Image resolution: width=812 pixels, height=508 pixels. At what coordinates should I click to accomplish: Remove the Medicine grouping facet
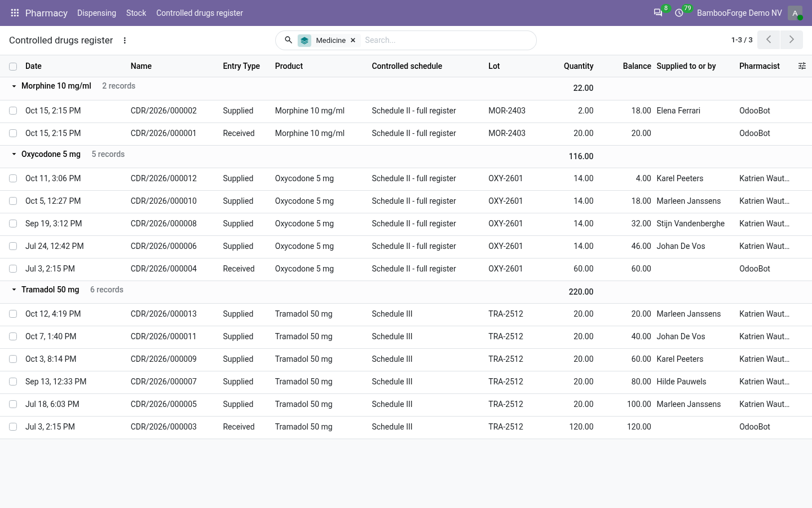pyautogui.click(x=353, y=41)
